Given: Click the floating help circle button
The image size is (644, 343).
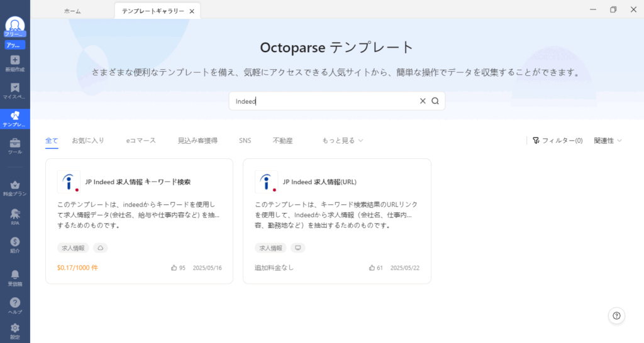Looking at the screenshot, I should (x=616, y=315).
